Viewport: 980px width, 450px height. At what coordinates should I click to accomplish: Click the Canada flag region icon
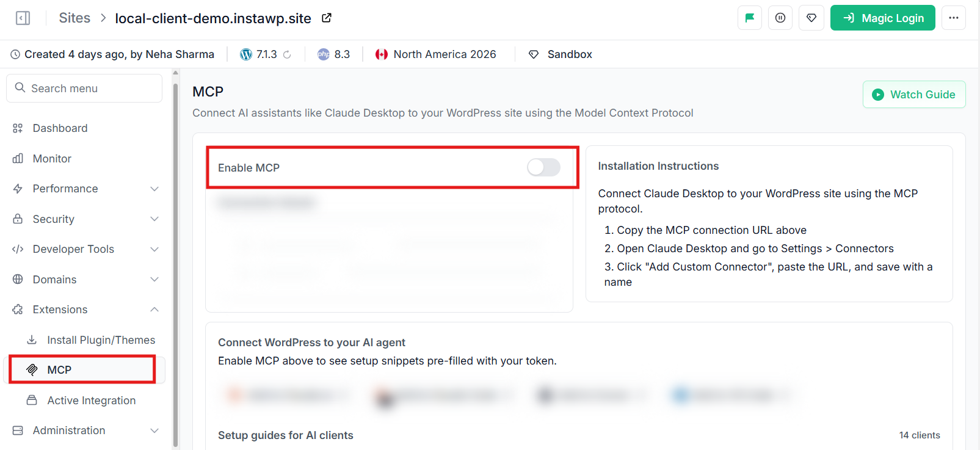pos(382,54)
